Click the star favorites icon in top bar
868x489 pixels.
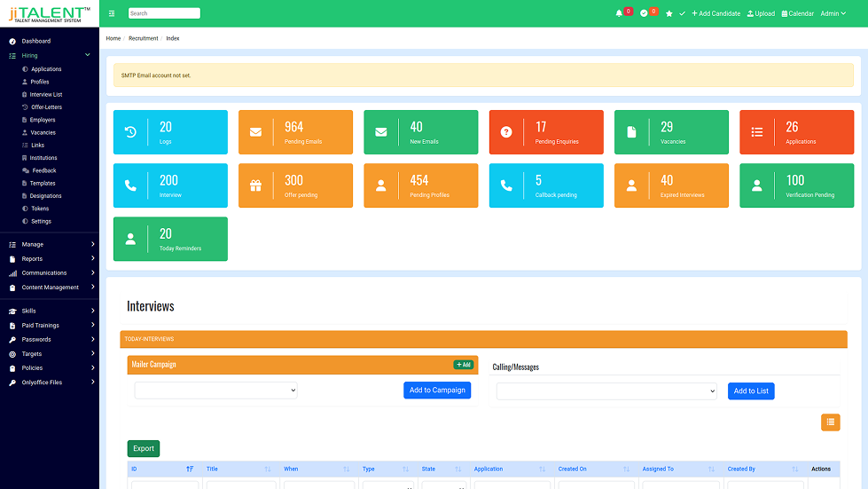[x=669, y=13]
